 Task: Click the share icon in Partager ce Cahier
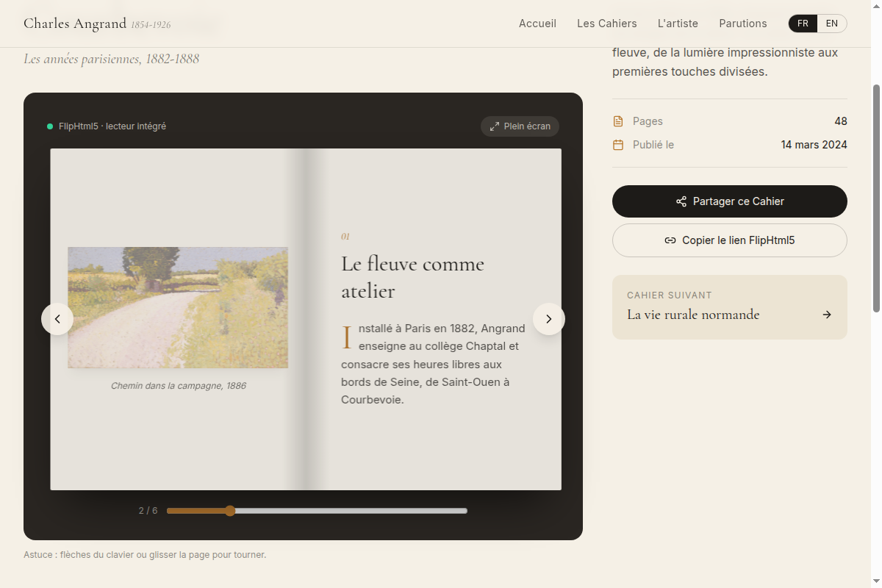point(681,201)
